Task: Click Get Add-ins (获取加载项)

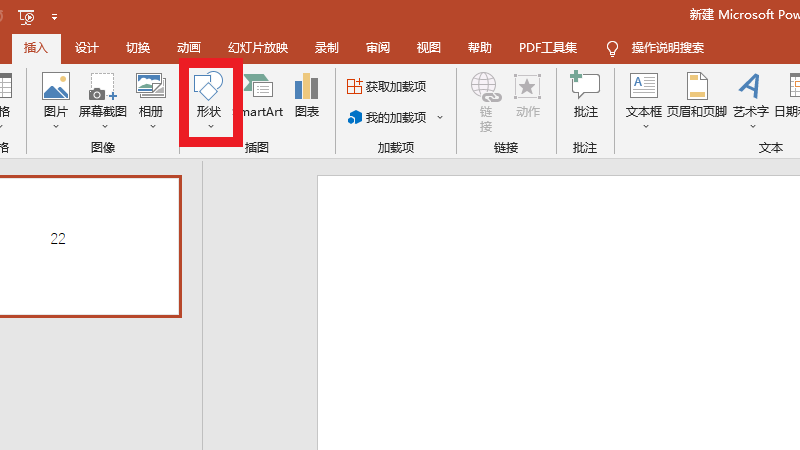Action: click(x=387, y=87)
